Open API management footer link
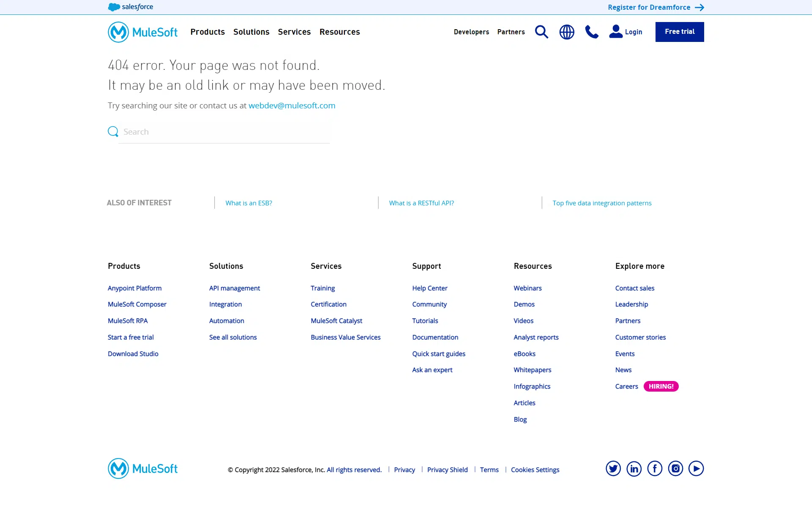 [234, 288]
